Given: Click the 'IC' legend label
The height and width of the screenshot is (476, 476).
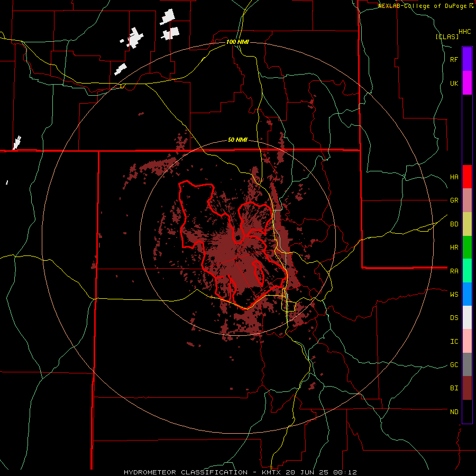Looking at the screenshot, I should click(454, 342).
